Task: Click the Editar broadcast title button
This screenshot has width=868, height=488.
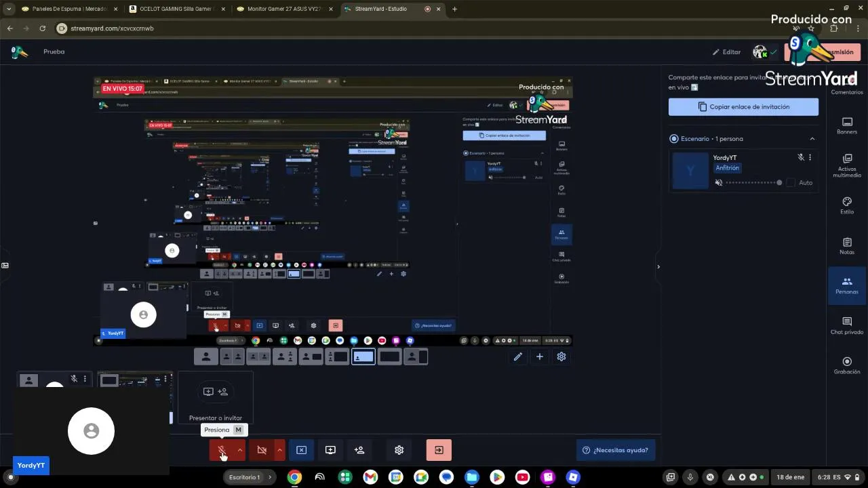Action: pyautogui.click(x=726, y=52)
